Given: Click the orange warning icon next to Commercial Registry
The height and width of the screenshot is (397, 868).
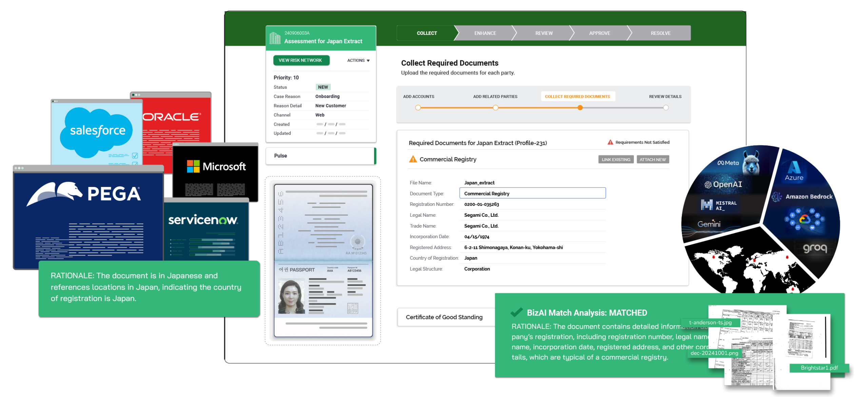Looking at the screenshot, I should [x=413, y=159].
